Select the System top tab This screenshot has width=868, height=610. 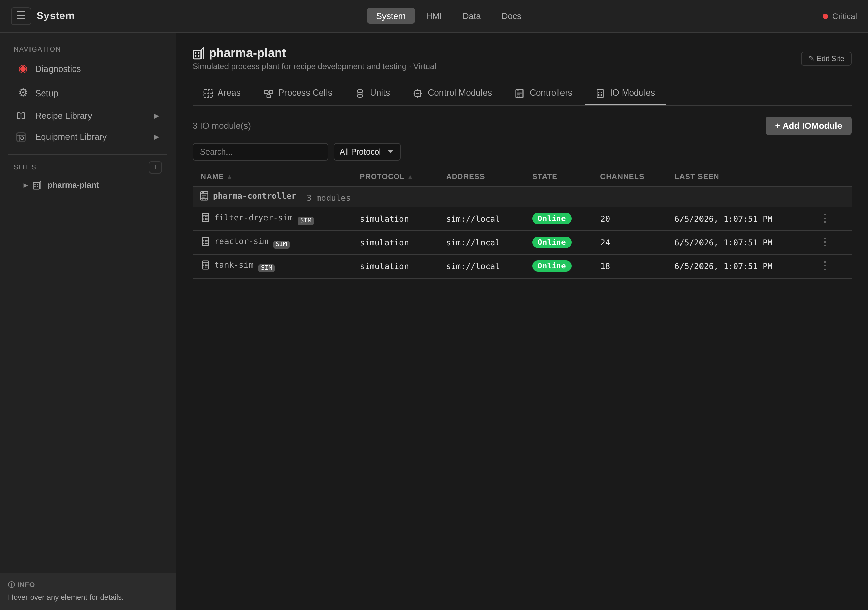pyautogui.click(x=391, y=16)
